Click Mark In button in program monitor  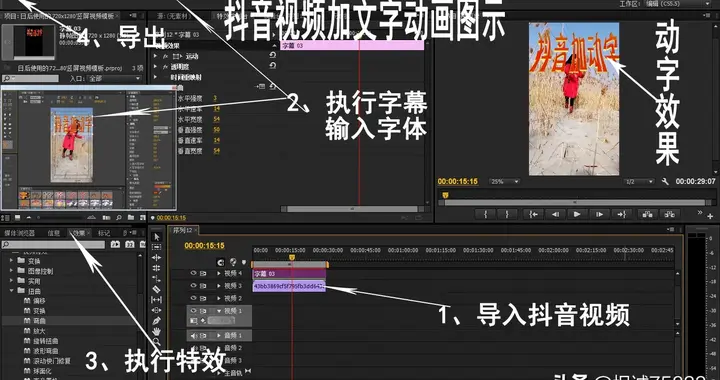(485, 214)
